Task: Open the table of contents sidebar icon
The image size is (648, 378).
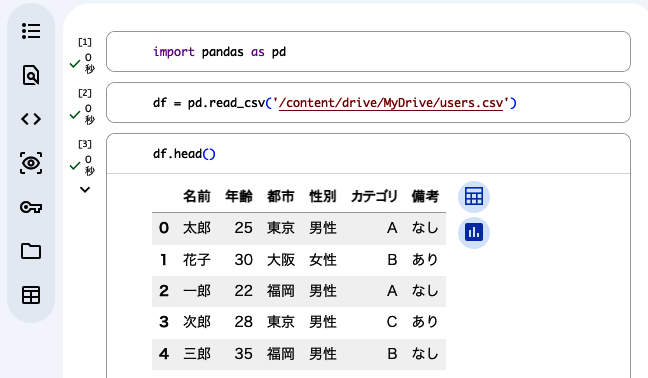Action: 31,31
